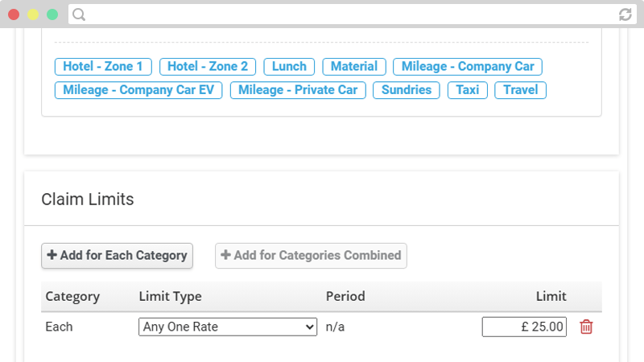Click the browser reload icon

(x=625, y=14)
